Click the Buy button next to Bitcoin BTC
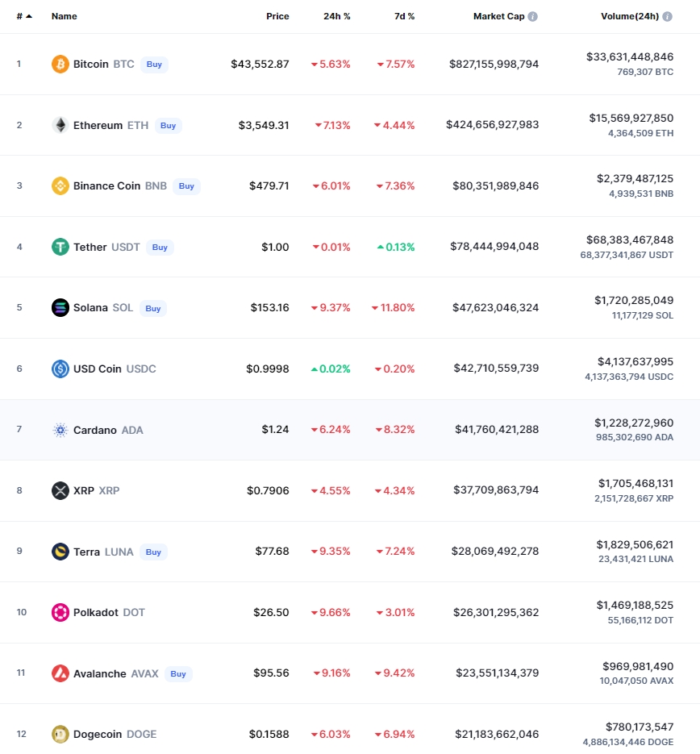 click(x=154, y=65)
